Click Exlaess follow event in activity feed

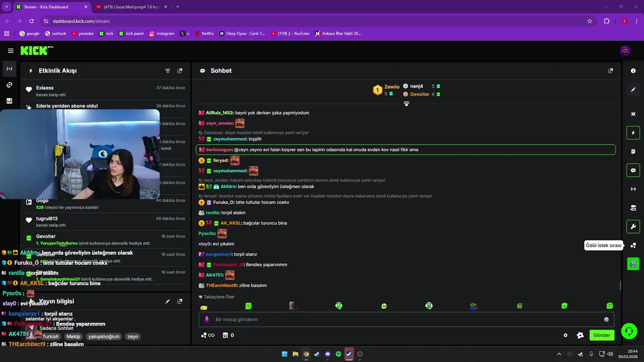pyautogui.click(x=106, y=91)
